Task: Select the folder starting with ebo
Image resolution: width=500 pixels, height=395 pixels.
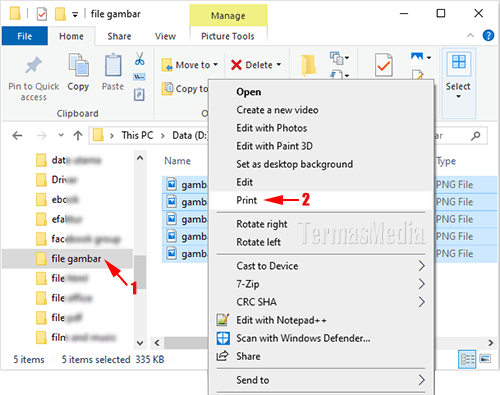Action: click(x=57, y=200)
